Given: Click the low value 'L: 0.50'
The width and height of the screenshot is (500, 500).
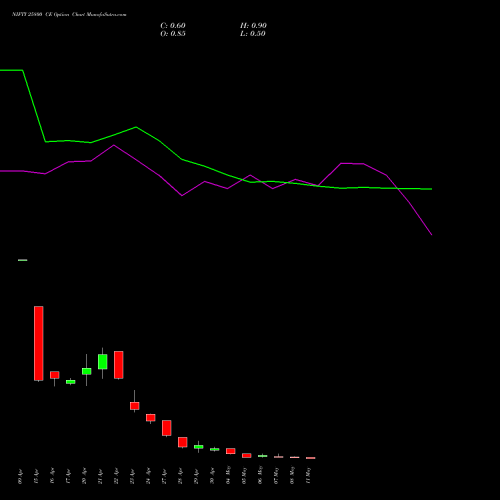Looking at the screenshot, I should pyautogui.click(x=253, y=34).
